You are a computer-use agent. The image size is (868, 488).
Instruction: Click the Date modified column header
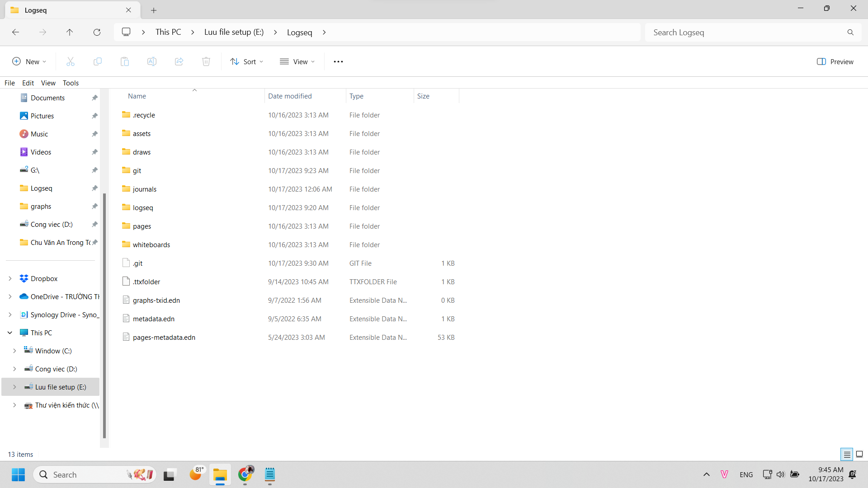[x=290, y=96]
